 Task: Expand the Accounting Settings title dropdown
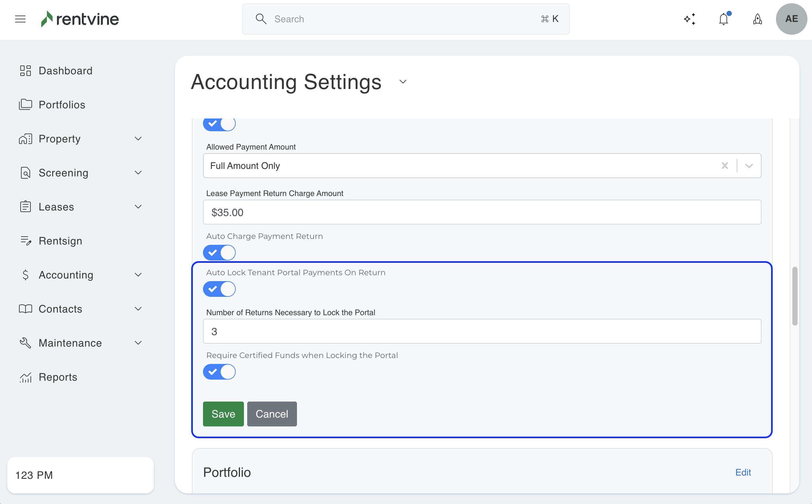[x=403, y=82]
